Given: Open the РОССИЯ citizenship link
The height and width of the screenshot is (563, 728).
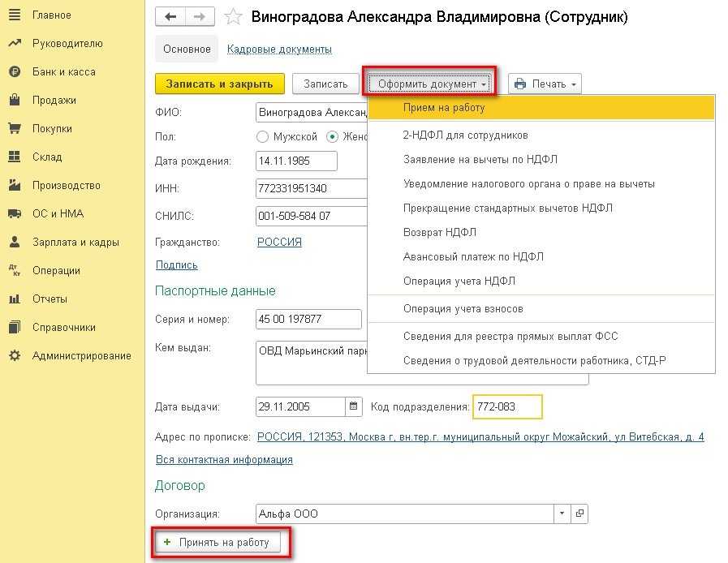Looking at the screenshot, I should coord(279,242).
